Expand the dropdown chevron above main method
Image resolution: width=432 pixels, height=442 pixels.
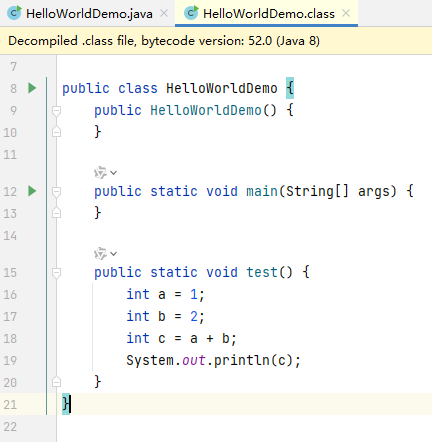click(114, 173)
